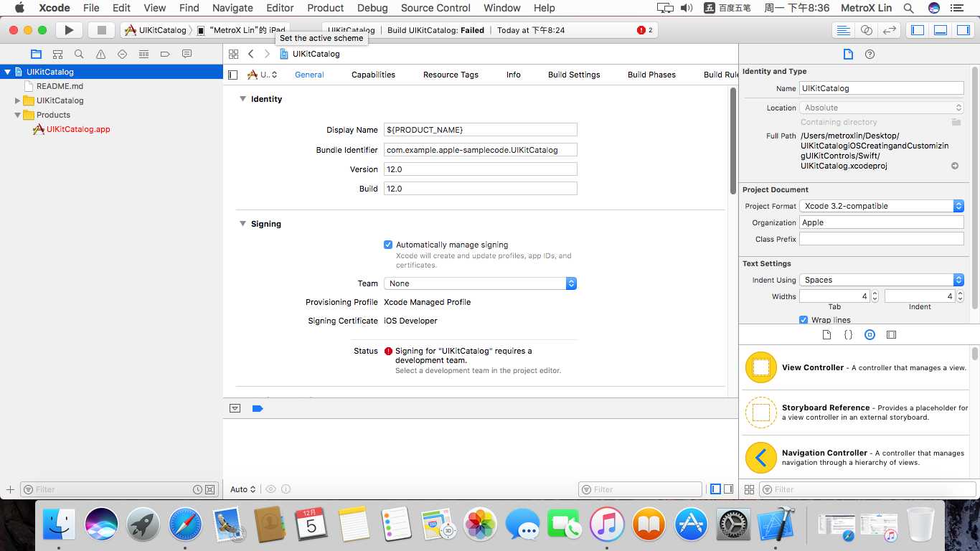980x551 pixels.
Task: Open the Issue navigator warning icon
Action: (x=100, y=54)
